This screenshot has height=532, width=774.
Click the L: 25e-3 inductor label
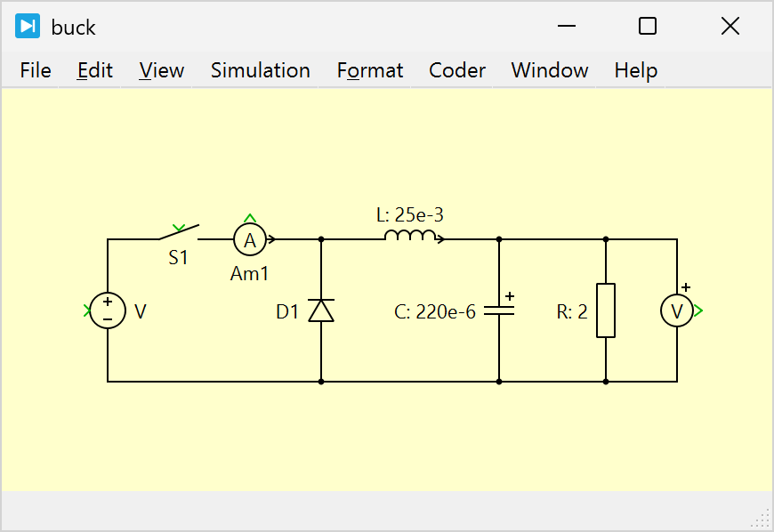click(x=410, y=214)
